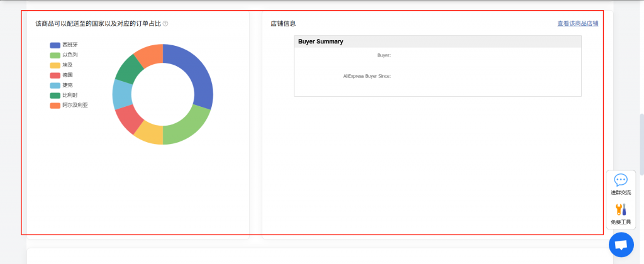
Task: Open the 查看该商品店铺 store link
Action: coord(577,24)
